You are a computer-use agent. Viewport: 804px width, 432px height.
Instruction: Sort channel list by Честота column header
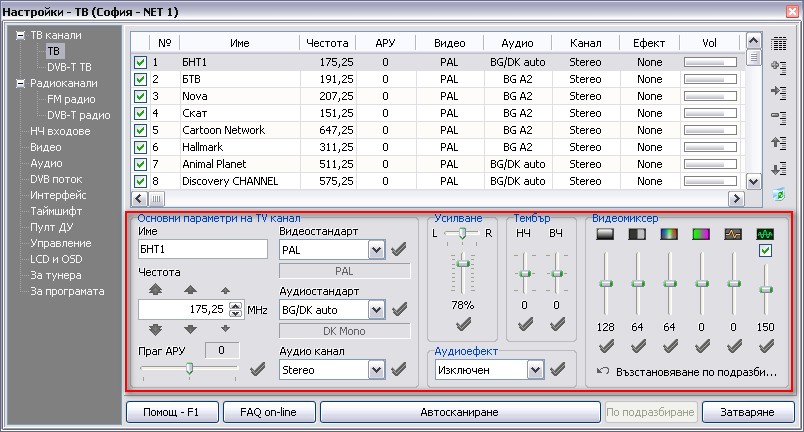coord(327,43)
